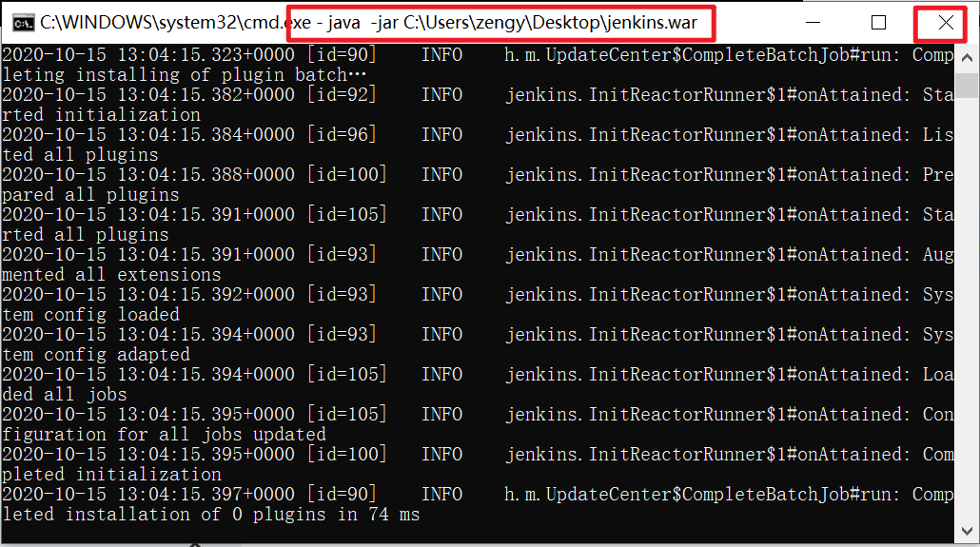Click log text 'Listed all plugins'
The image size is (980, 547).
click(80, 155)
